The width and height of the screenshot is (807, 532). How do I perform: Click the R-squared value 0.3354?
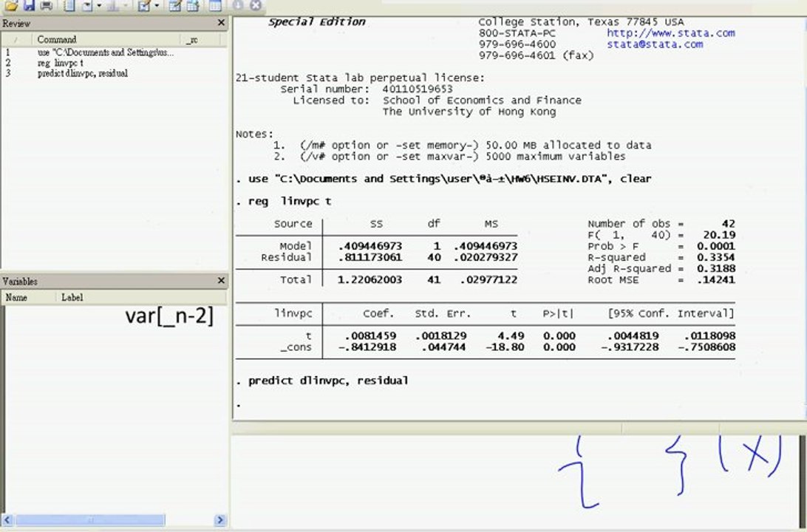tap(716, 257)
